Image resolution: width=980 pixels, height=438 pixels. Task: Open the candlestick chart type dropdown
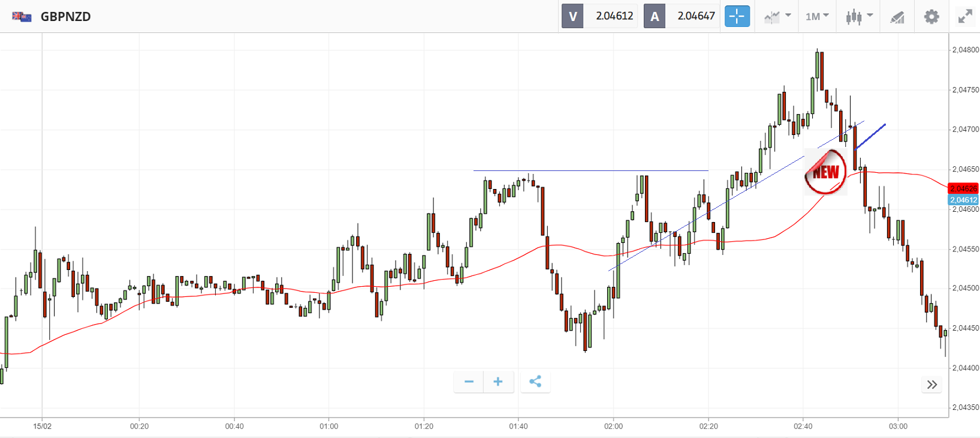click(859, 16)
